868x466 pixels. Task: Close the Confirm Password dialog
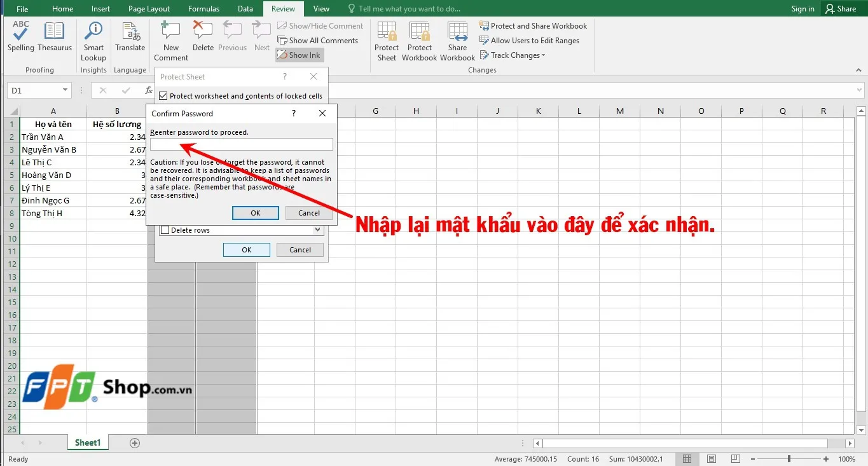coord(322,113)
